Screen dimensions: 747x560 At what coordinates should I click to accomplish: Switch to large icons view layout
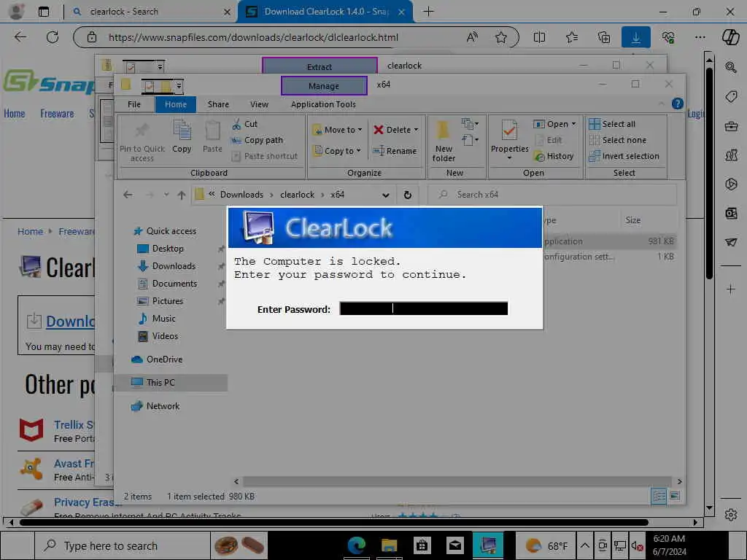(675, 496)
